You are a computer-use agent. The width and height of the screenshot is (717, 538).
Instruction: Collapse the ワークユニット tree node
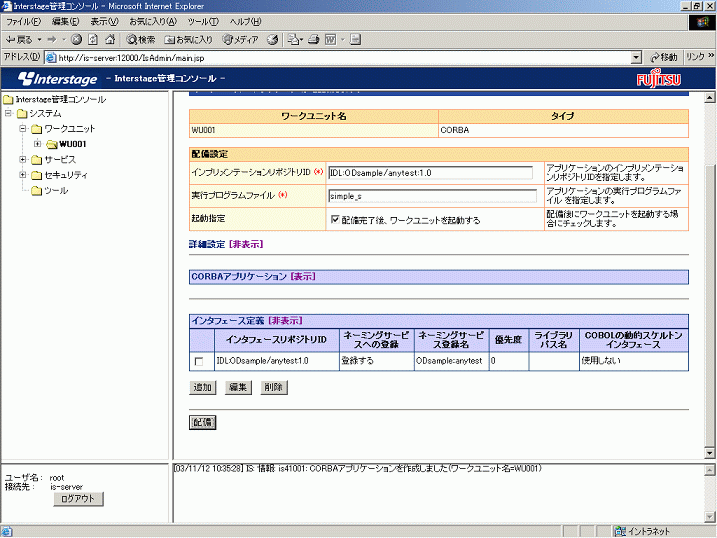23,129
